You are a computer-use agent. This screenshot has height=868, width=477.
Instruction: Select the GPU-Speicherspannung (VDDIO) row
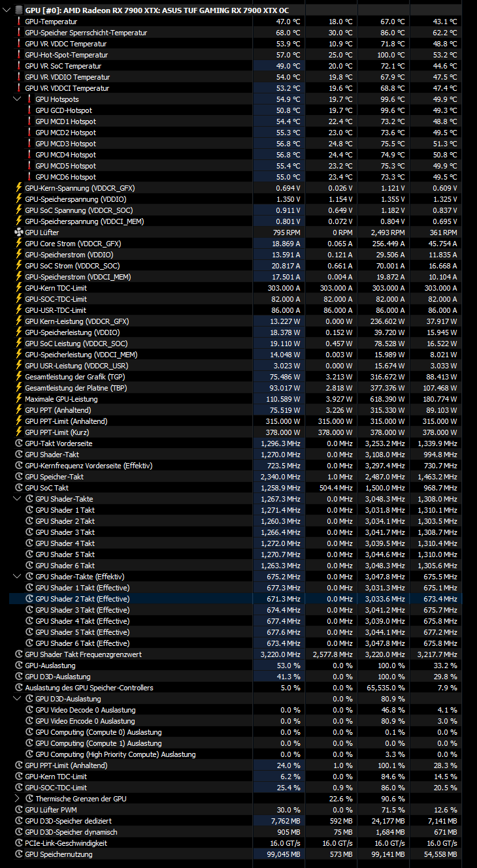coord(235,199)
